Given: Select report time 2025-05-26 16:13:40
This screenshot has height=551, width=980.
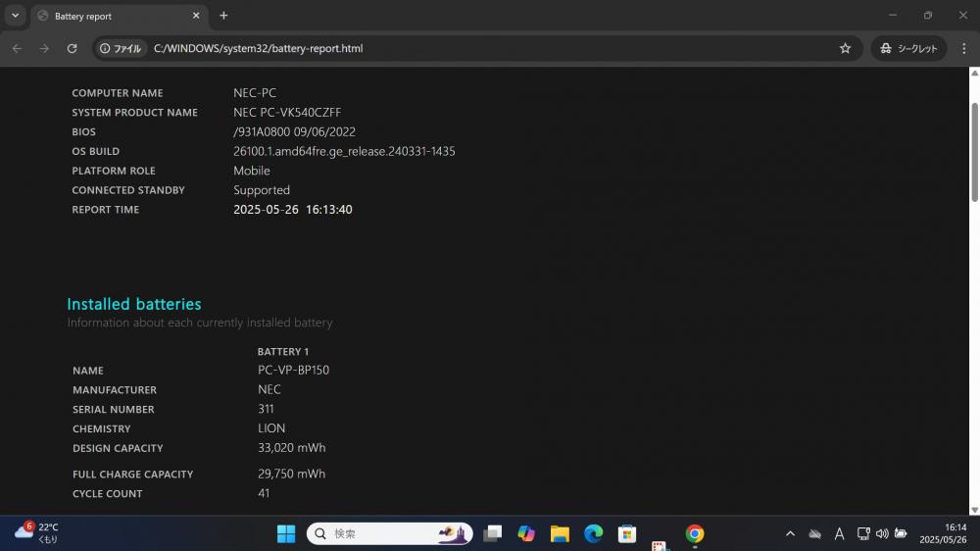Looking at the screenshot, I should (292, 210).
